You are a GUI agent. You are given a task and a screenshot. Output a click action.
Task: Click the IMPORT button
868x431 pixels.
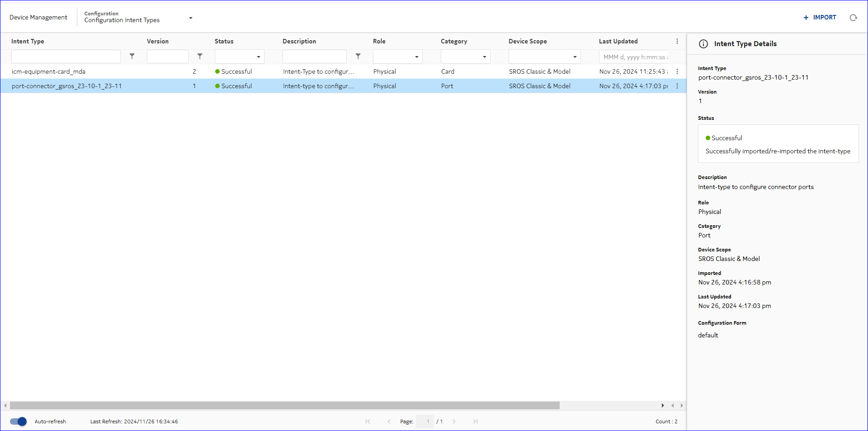820,17
